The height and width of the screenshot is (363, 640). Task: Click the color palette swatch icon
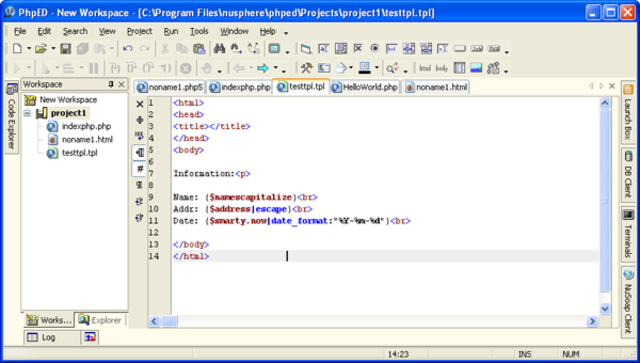tap(364, 68)
